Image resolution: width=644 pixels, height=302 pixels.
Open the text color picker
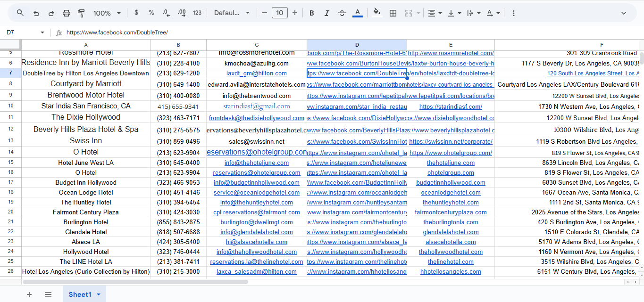coord(357,13)
